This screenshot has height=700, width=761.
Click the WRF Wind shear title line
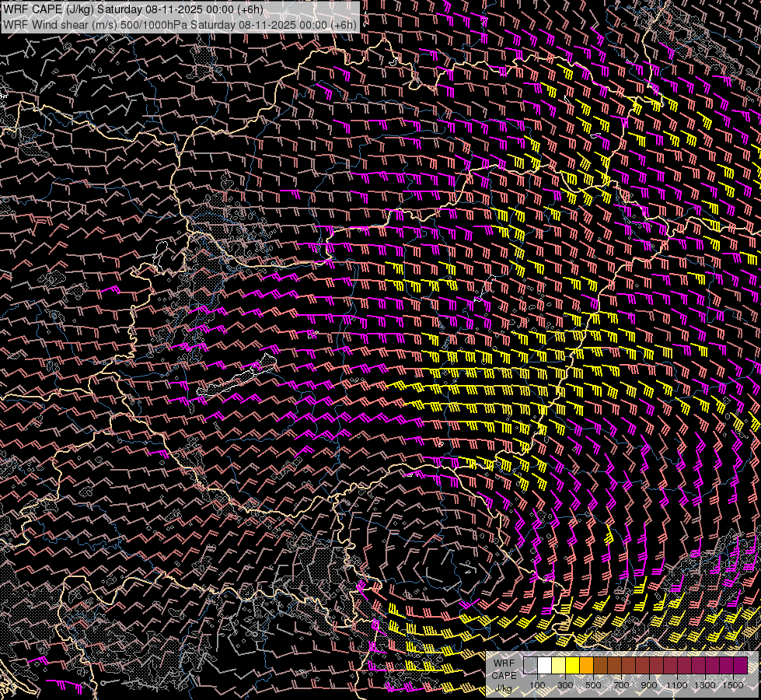tap(180, 24)
